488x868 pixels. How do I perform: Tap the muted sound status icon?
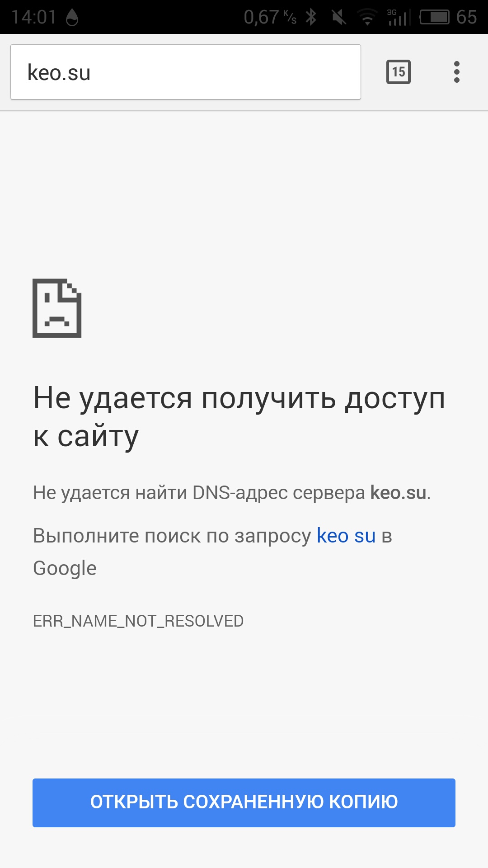pos(338,17)
